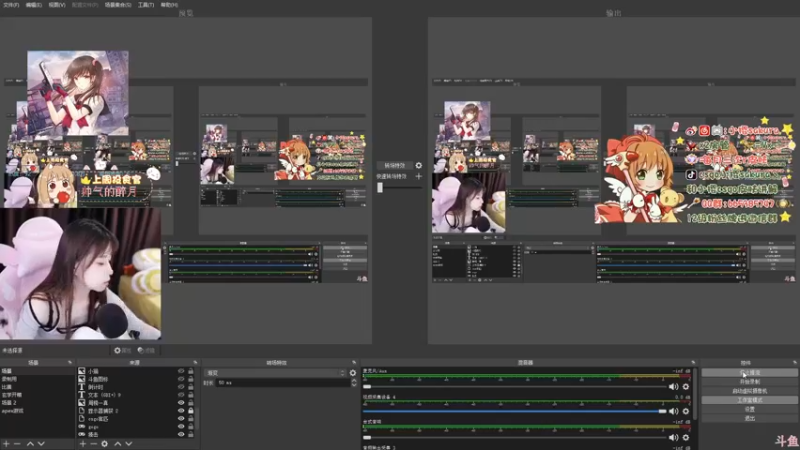Add a new scene with the plus icon
This screenshot has width=800, height=450.
click(x=6, y=444)
